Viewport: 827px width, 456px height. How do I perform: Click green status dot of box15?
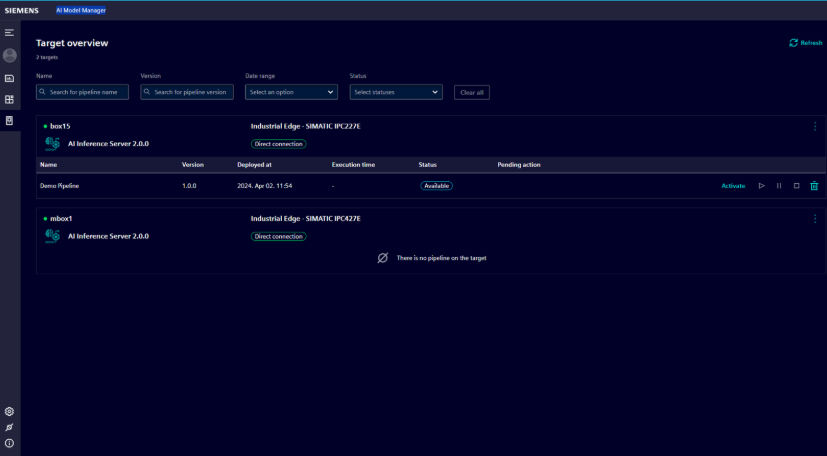coord(45,127)
